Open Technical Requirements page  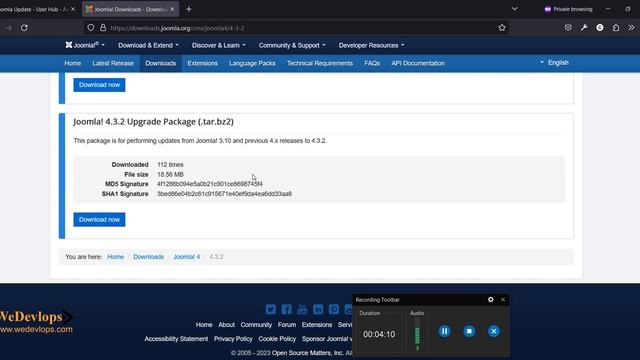click(x=320, y=63)
